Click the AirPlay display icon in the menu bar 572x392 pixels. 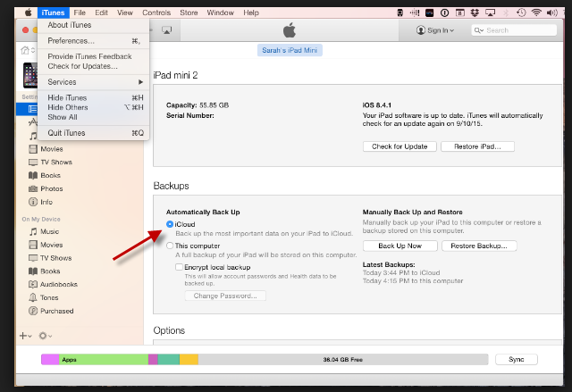pyautogui.click(x=491, y=13)
